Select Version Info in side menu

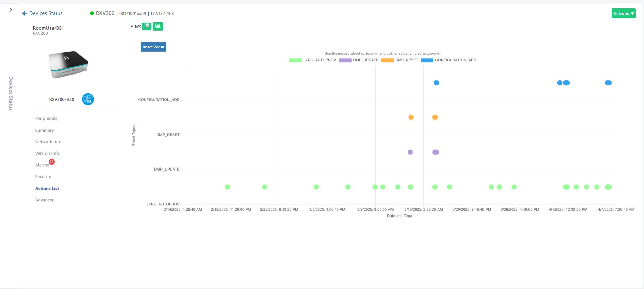(x=47, y=153)
